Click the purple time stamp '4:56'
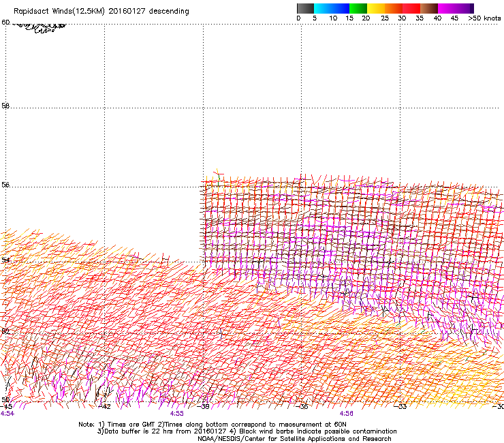Screen dimensions: 504x443 (x=346, y=414)
